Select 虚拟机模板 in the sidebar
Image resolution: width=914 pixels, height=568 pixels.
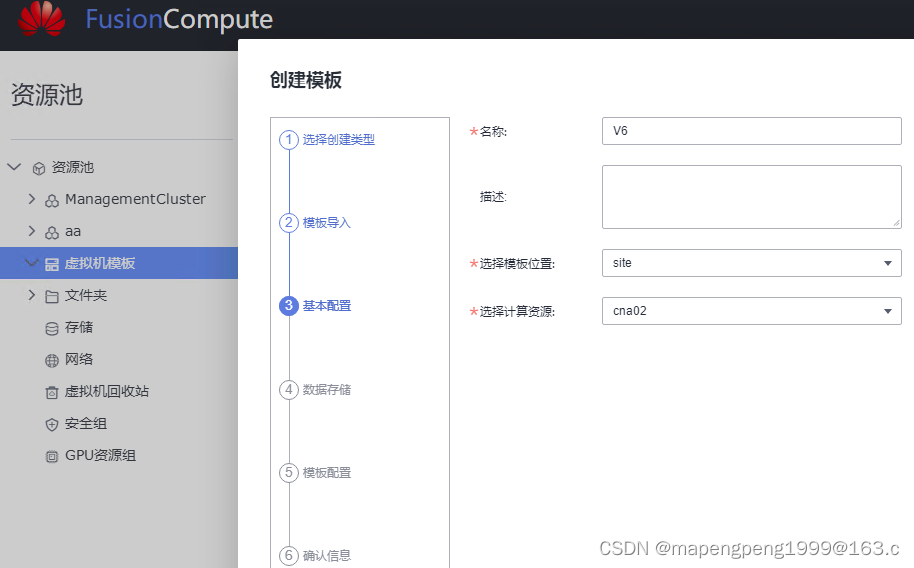100,263
